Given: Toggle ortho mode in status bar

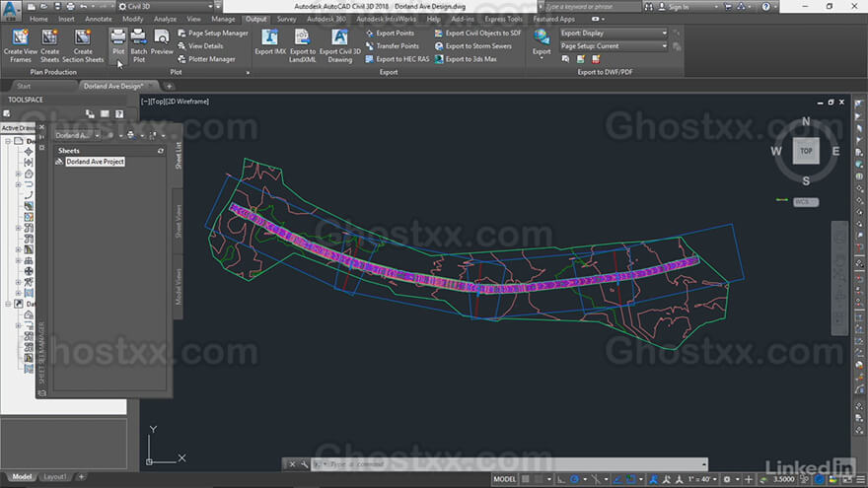Looking at the screenshot, I should [x=561, y=479].
